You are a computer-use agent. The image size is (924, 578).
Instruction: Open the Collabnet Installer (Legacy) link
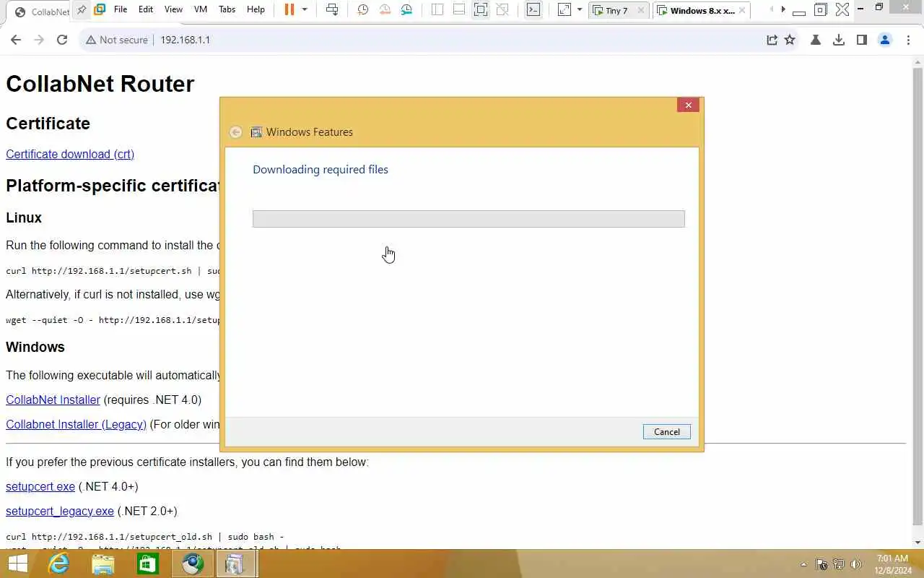[x=76, y=424]
